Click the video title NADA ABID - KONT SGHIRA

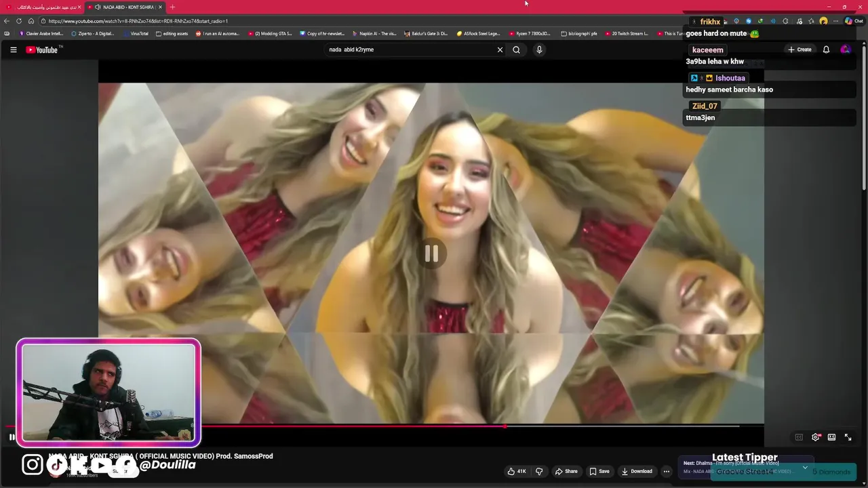(x=161, y=456)
